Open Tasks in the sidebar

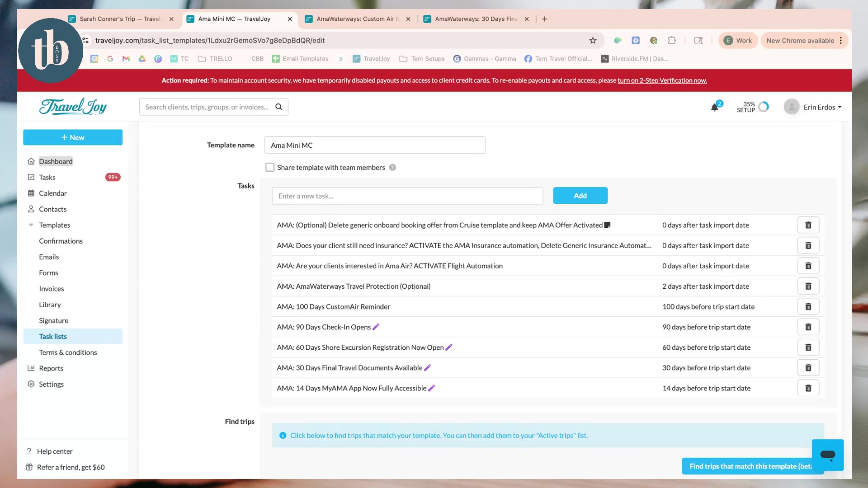coord(47,177)
